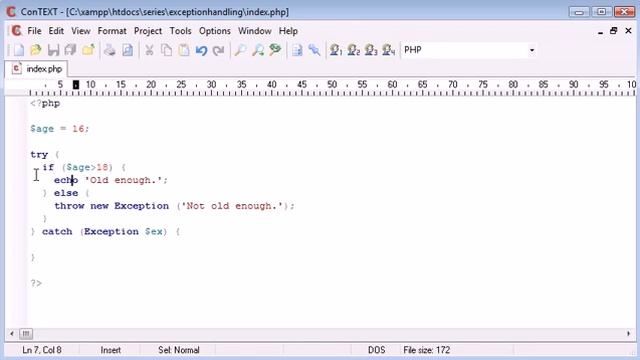The image size is (640, 360).
Task: Open the Format menu
Action: (x=112, y=31)
